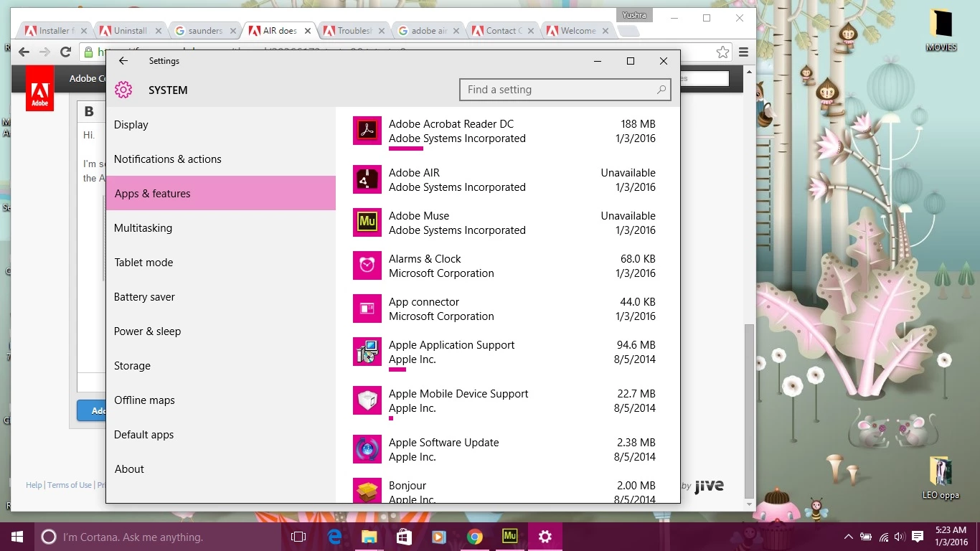Viewport: 980px width, 551px height.
Task: Open the Store from the taskbar
Action: point(405,537)
